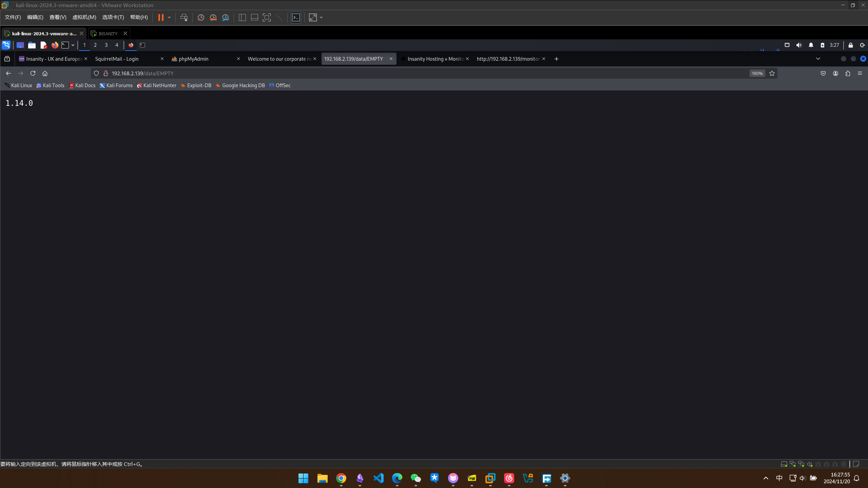Click the Firefox home button icon
The width and height of the screenshot is (868, 488).
tap(45, 73)
